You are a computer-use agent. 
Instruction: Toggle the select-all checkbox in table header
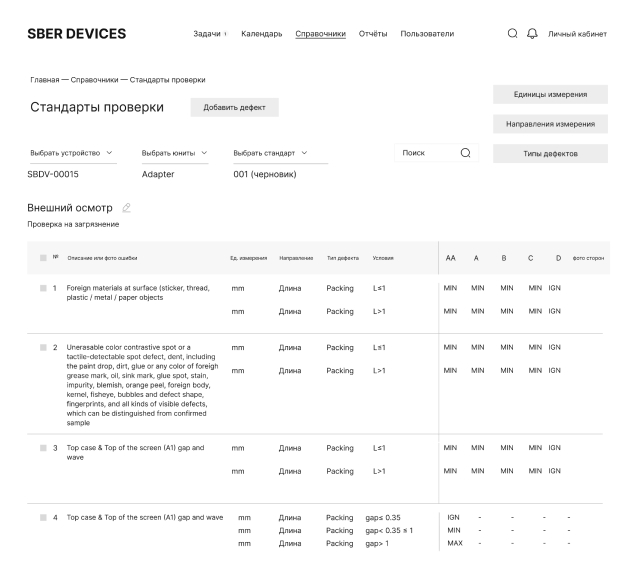pyautogui.click(x=43, y=258)
